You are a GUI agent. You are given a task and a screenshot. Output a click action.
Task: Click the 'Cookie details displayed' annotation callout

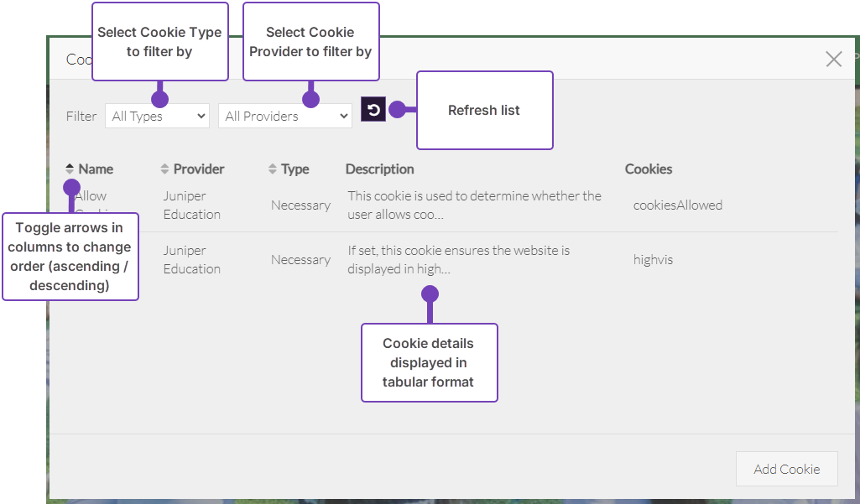click(429, 362)
